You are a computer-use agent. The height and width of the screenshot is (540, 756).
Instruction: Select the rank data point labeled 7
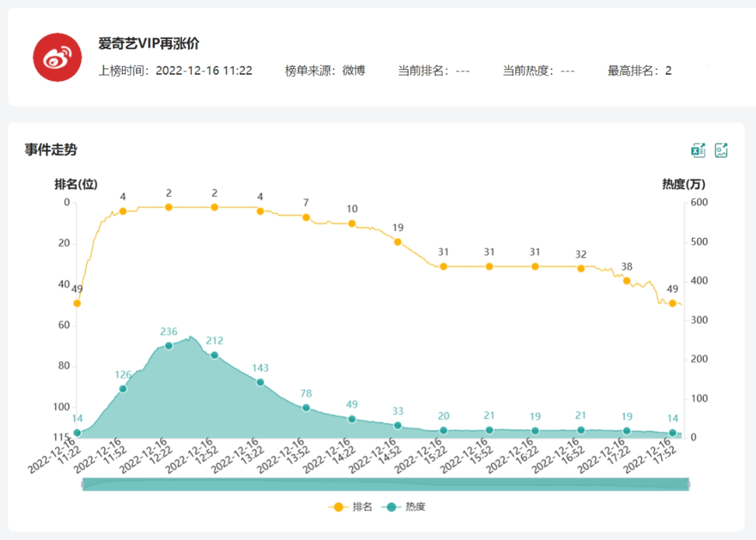306,218
